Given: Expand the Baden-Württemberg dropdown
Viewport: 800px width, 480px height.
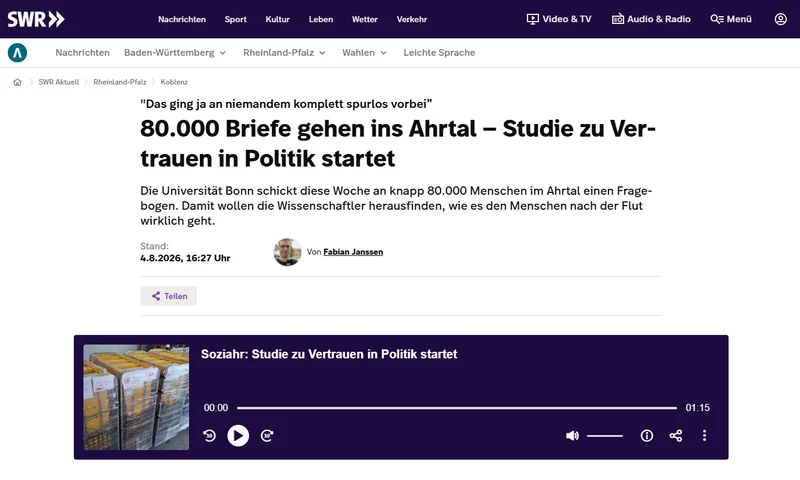Looking at the screenshot, I should 175,53.
